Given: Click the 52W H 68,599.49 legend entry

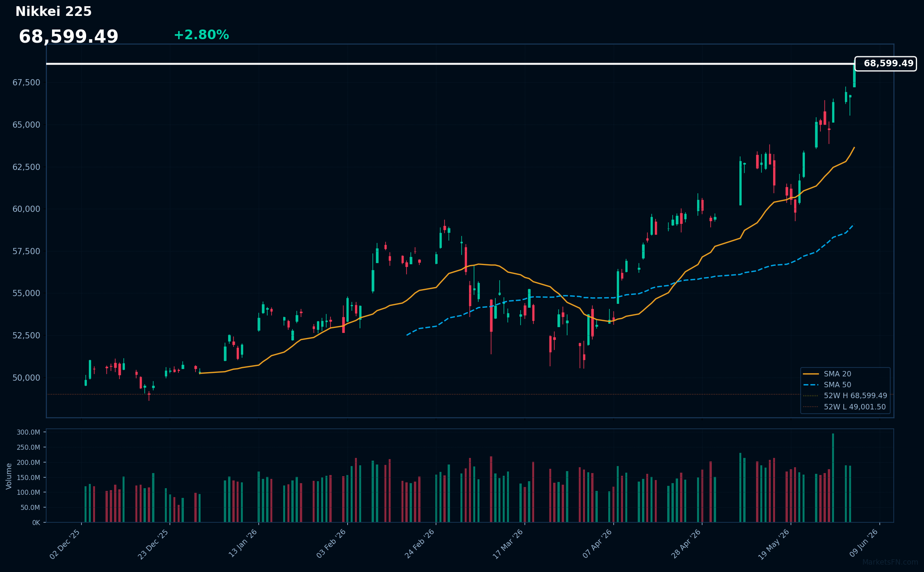Looking at the screenshot, I should (x=845, y=395).
